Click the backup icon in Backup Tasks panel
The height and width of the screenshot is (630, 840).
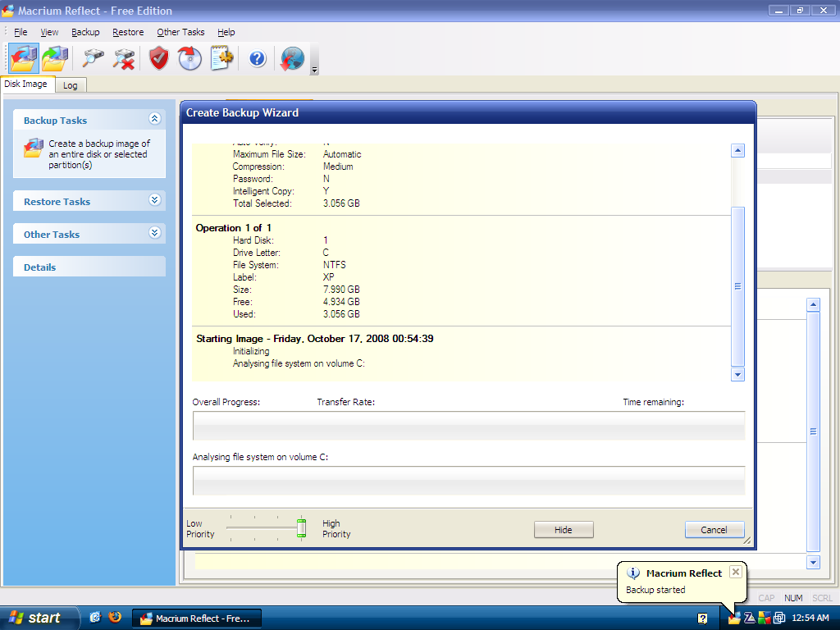pyautogui.click(x=33, y=148)
